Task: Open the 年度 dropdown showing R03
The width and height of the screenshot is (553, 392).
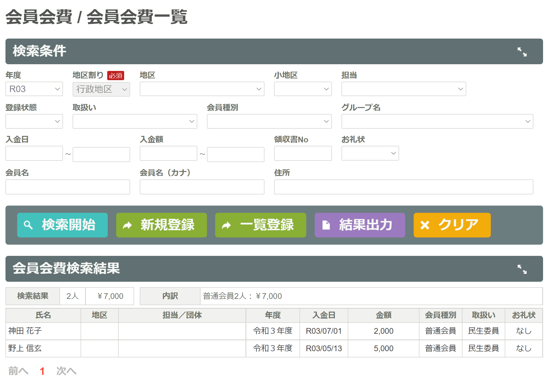Action: tap(34, 89)
